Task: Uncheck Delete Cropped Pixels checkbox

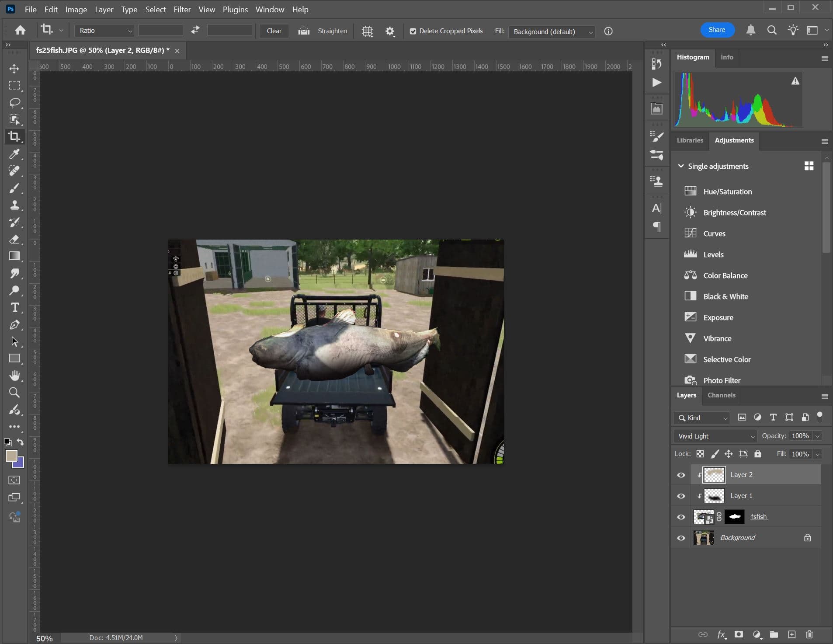Action: click(413, 31)
